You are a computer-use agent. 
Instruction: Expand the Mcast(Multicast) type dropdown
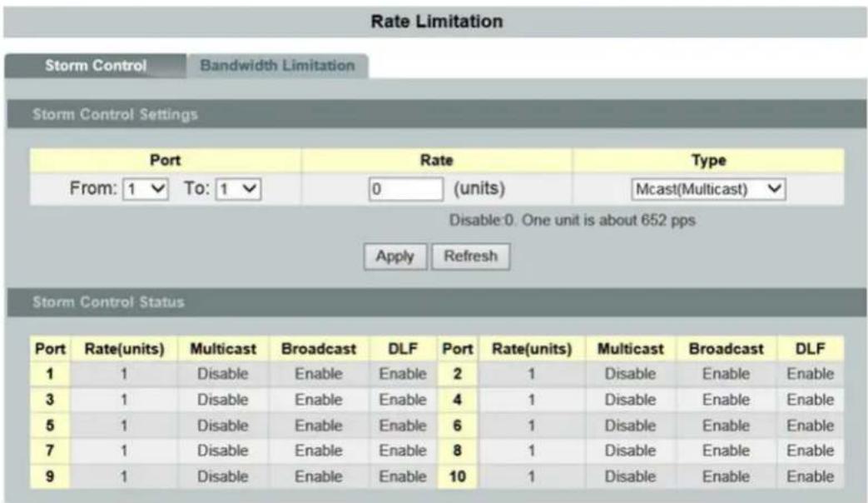point(708,189)
